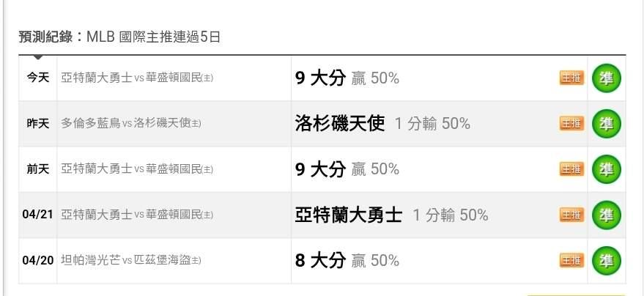Click the 8 大分 prediction on 04/20
Image resolution: width=644 pixels, height=296 pixels.
[319, 260]
